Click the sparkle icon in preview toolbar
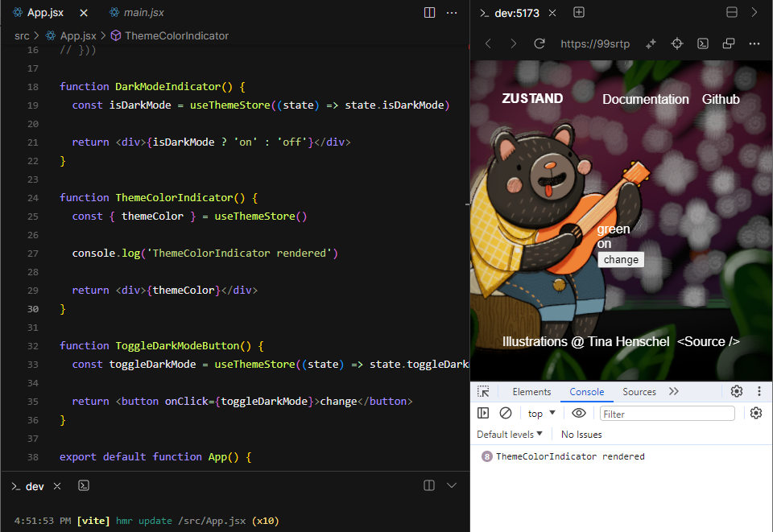The image size is (773, 532). [x=651, y=43]
